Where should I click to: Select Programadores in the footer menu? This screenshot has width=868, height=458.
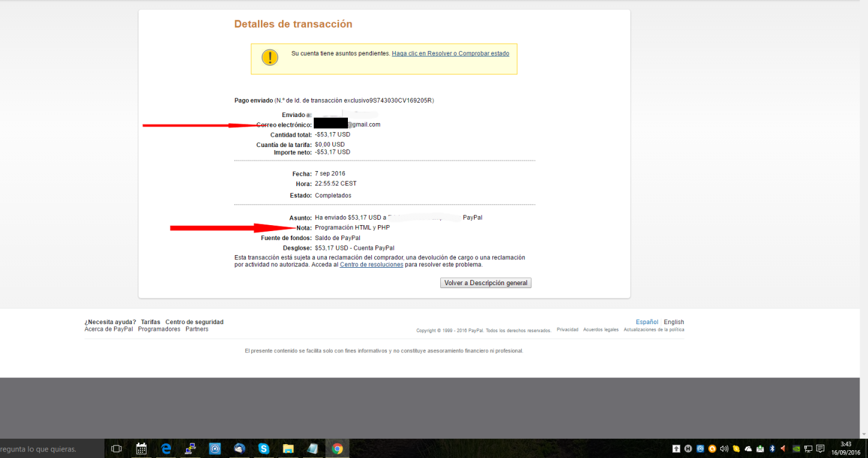click(158, 328)
